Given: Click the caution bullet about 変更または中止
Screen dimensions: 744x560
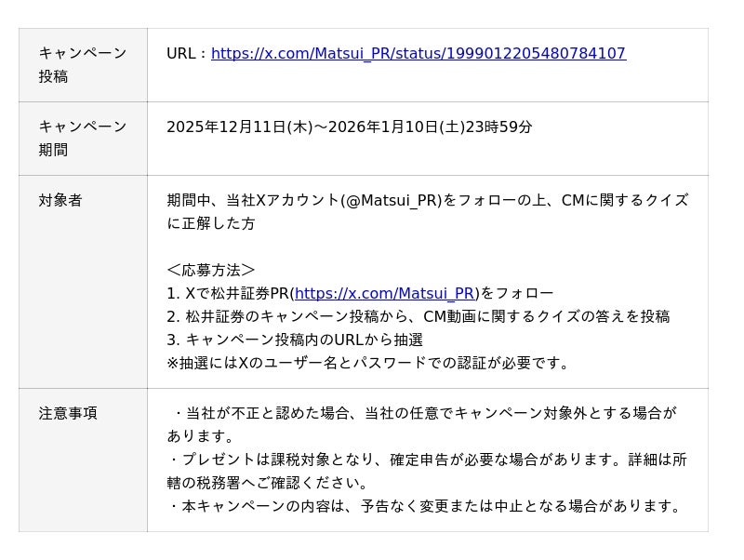Looking at the screenshot, I should pos(426,506).
